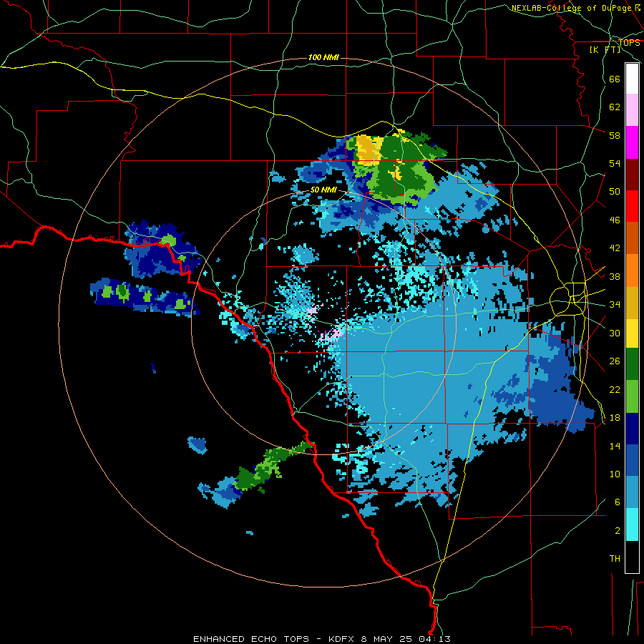Click the "50 NMI" range ring label

tap(323, 190)
